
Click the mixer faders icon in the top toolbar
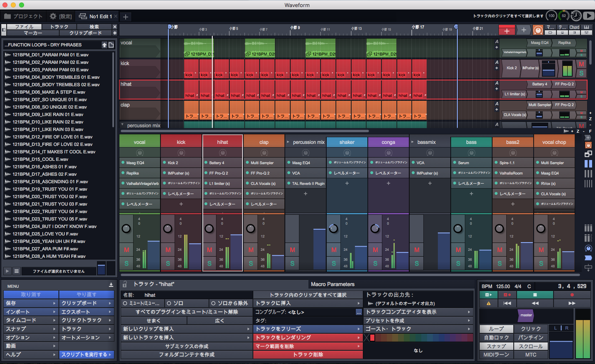(586, 32)
